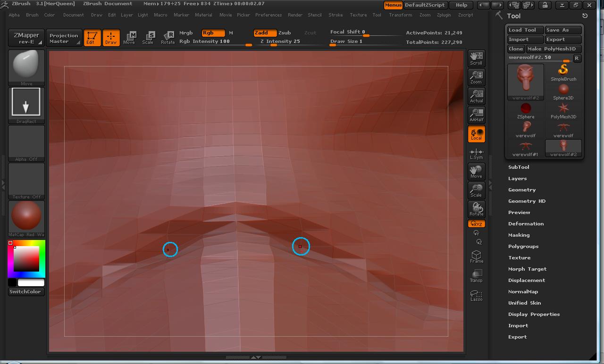Screen dimensions: 604x364
Task: Click the SwitchColor button
Action: coord(25,291)
